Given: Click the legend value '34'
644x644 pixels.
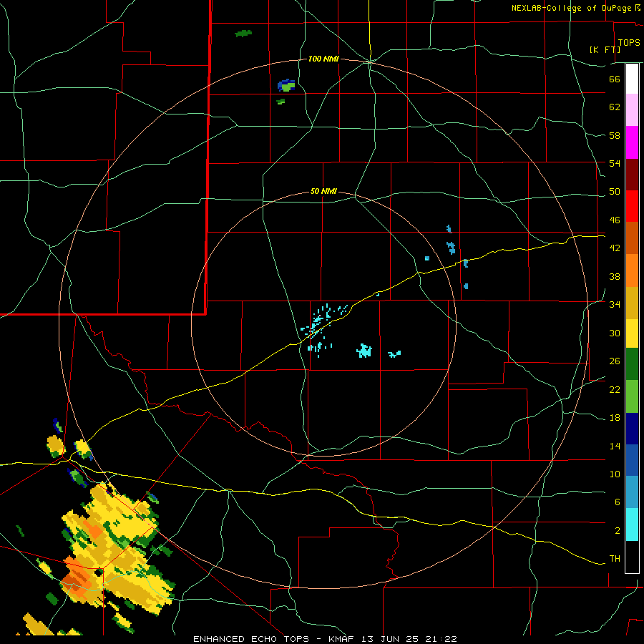Looking at the screenshot, I should (615, 305).
